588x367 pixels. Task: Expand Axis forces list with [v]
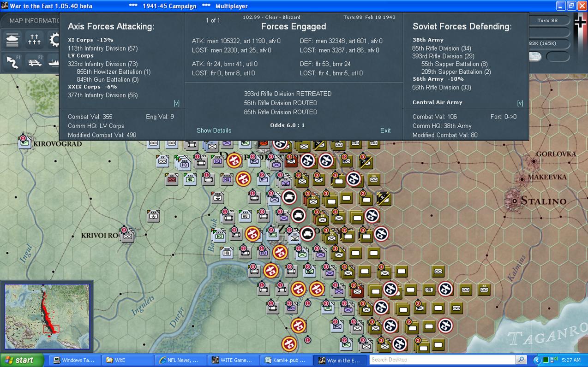click(176, 103)
